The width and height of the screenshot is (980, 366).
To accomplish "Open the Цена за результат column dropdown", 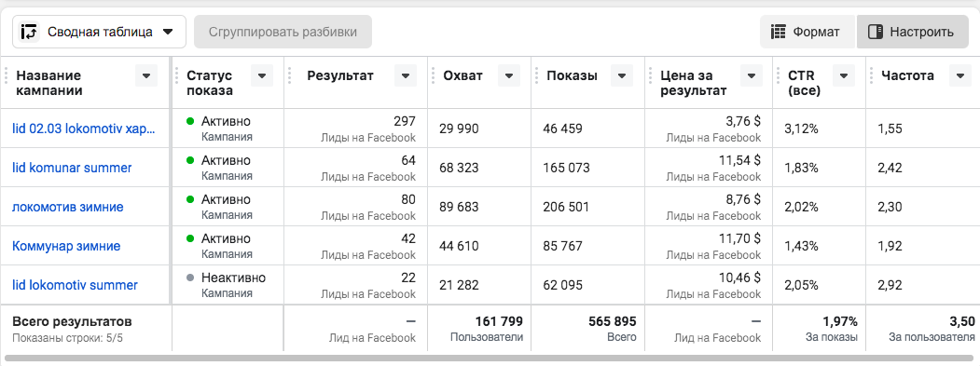I will [752, 76].
